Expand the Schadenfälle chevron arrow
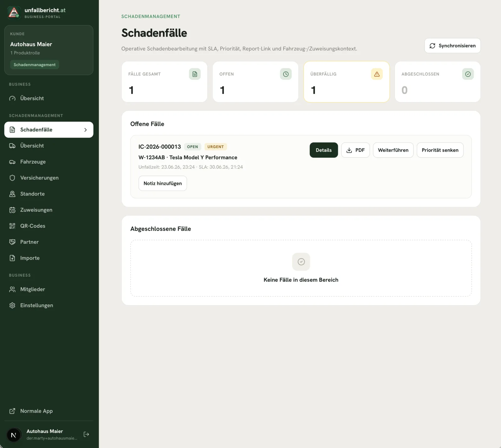The width and height of the screenshot is (501, 448). (85, 130)
